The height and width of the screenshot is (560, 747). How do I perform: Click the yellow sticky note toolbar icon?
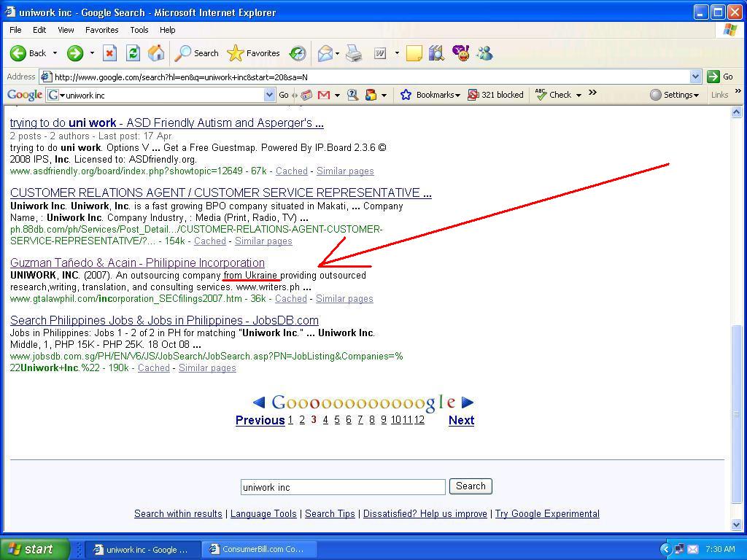coord(414,53)
